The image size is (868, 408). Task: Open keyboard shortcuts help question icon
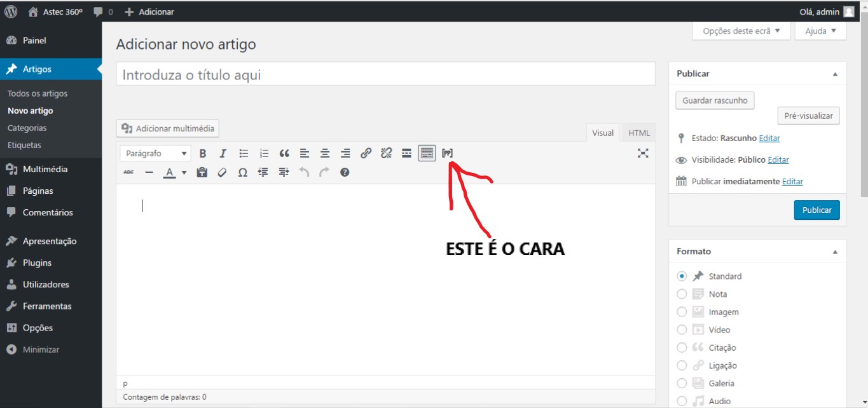(x=345, y=172)
